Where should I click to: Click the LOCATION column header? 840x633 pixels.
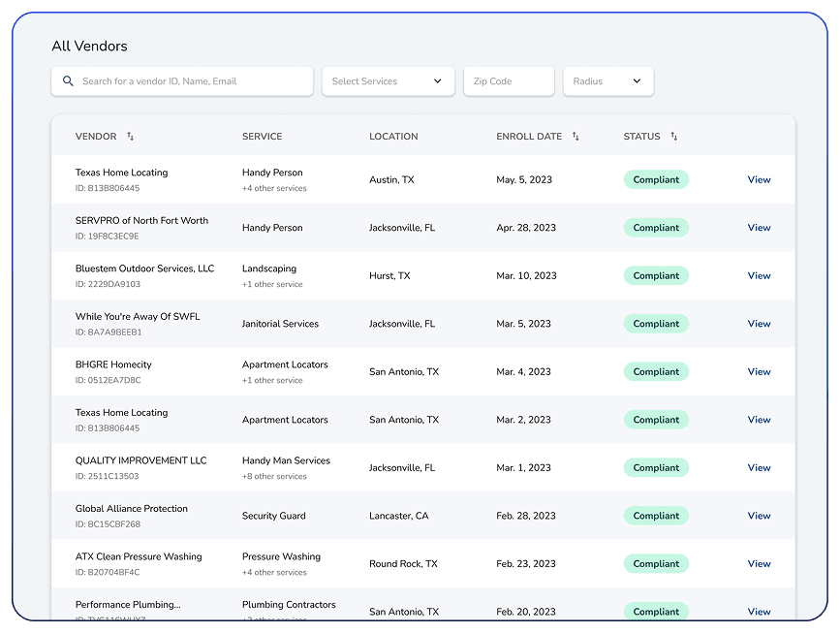(393, 137)
